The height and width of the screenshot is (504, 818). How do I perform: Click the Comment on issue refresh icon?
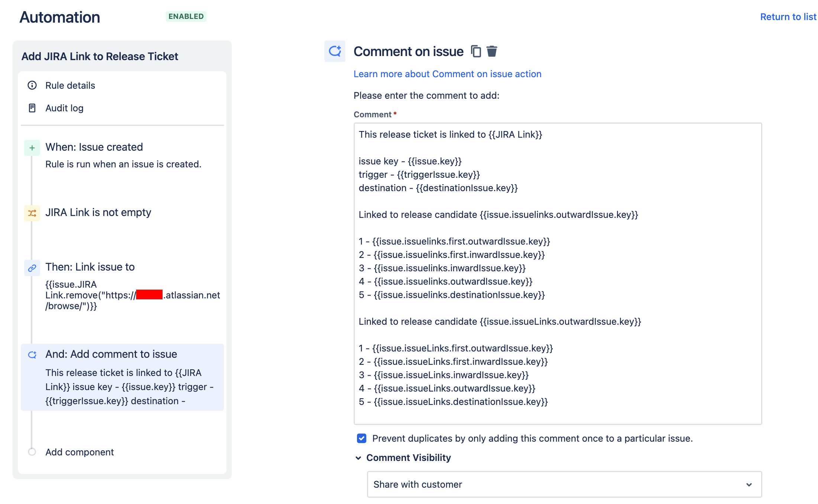point(335,51)
